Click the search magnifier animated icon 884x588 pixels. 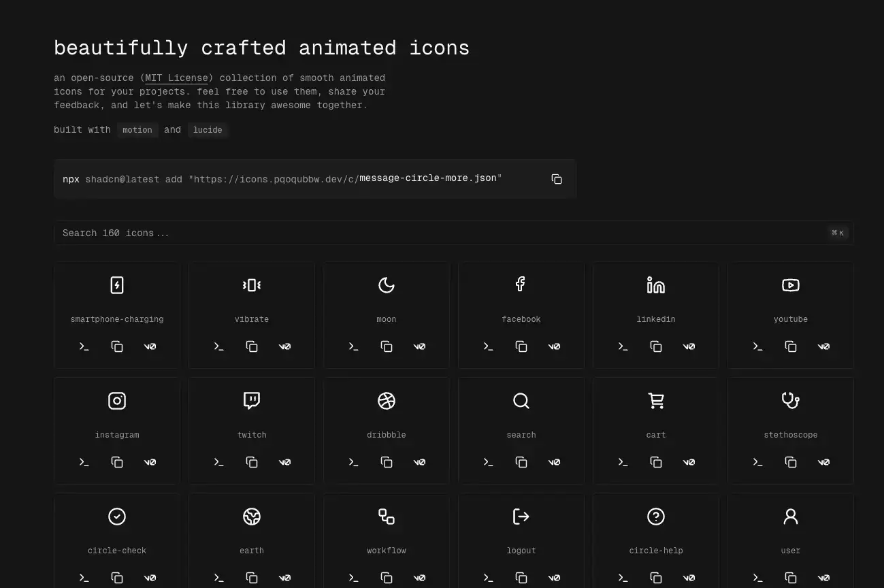[521, 401]
